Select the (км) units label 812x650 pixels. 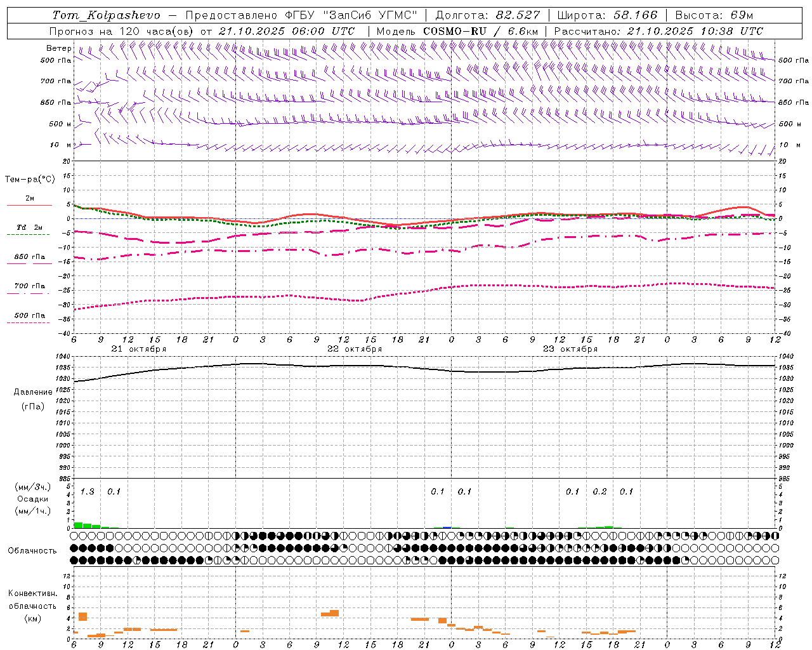click(x=33, y=618)
